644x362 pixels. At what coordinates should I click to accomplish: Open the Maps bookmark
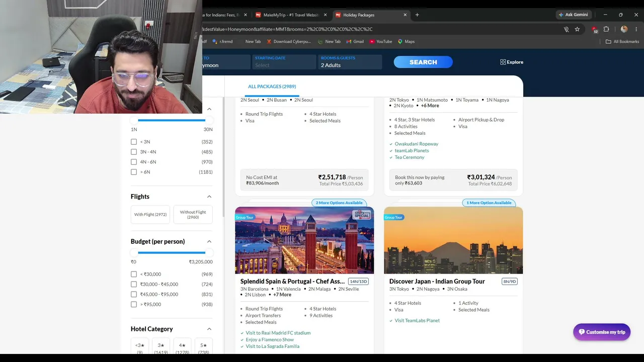click(406, 42)
